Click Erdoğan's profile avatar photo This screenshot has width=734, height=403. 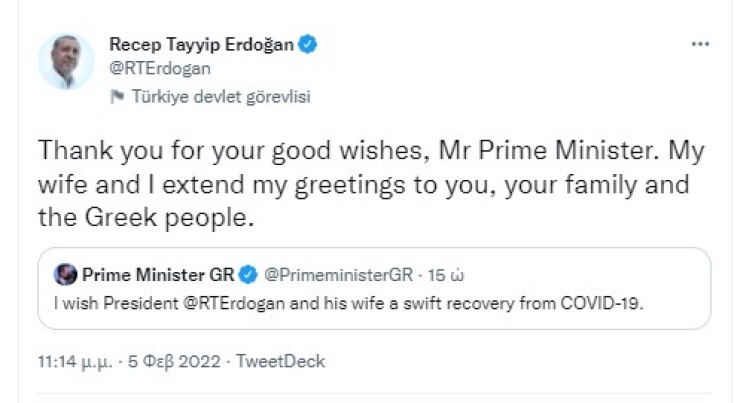[67, 62]
